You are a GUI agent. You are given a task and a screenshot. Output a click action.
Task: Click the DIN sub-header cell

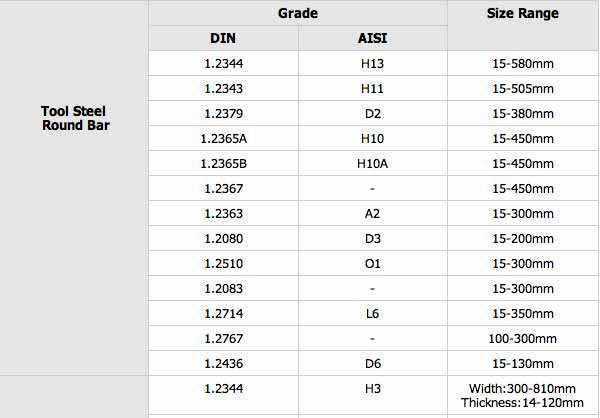pos(223,38)
